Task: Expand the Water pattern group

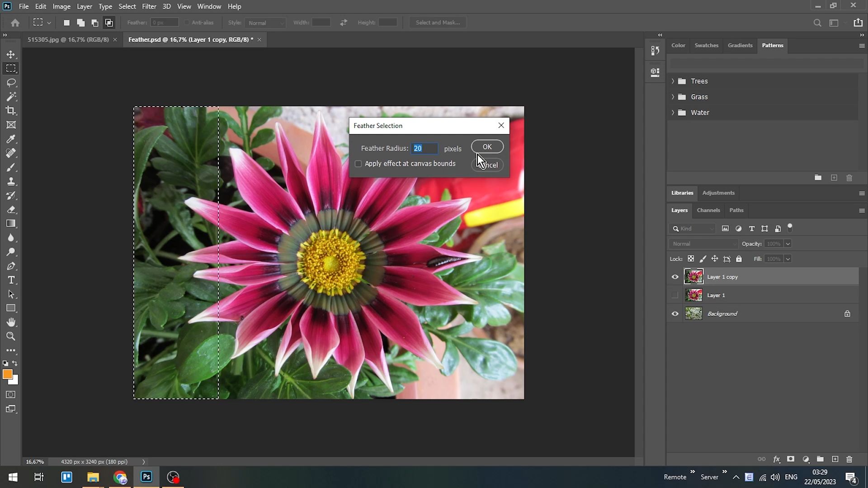Action: 673,113
